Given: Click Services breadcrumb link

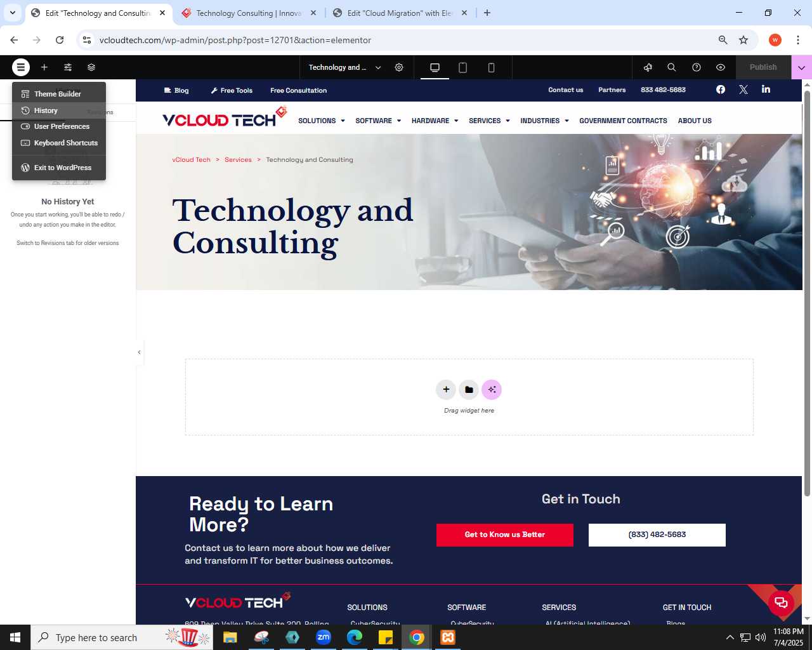Looking at the screenshot, I should [x=238, y=160].
